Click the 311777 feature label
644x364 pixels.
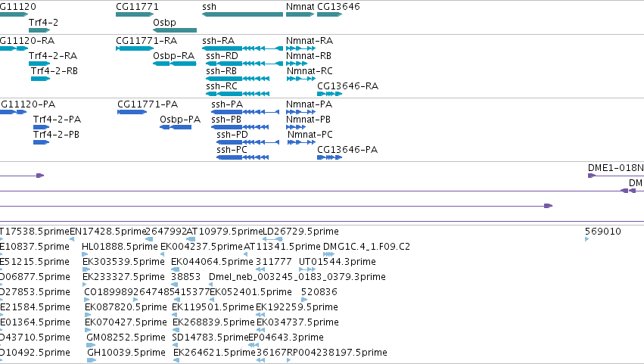(273, 262)
